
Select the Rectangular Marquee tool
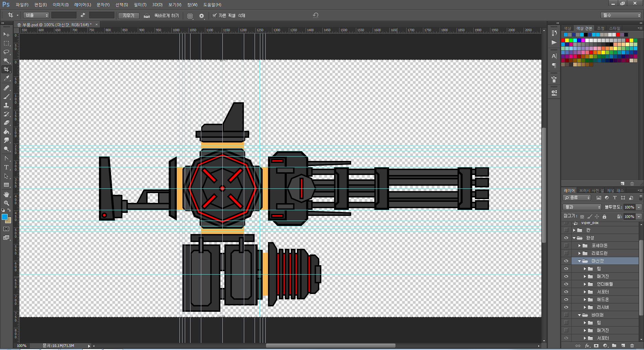point(6,43)
